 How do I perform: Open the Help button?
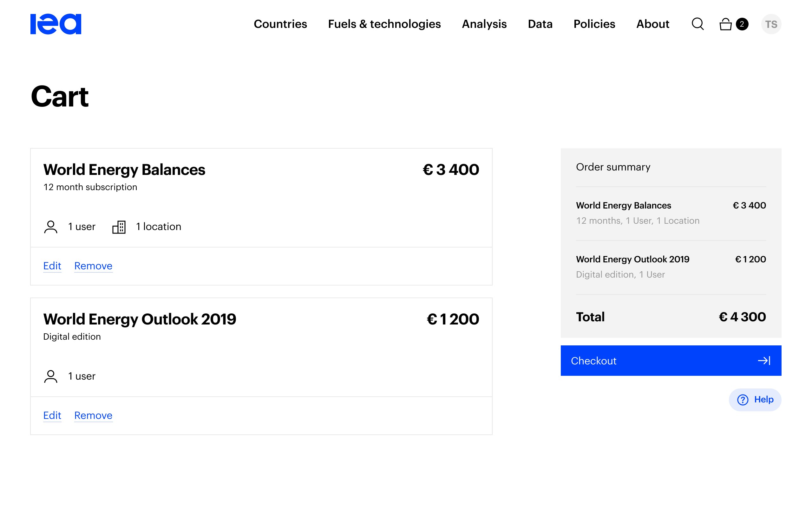(x=755, y=400)
